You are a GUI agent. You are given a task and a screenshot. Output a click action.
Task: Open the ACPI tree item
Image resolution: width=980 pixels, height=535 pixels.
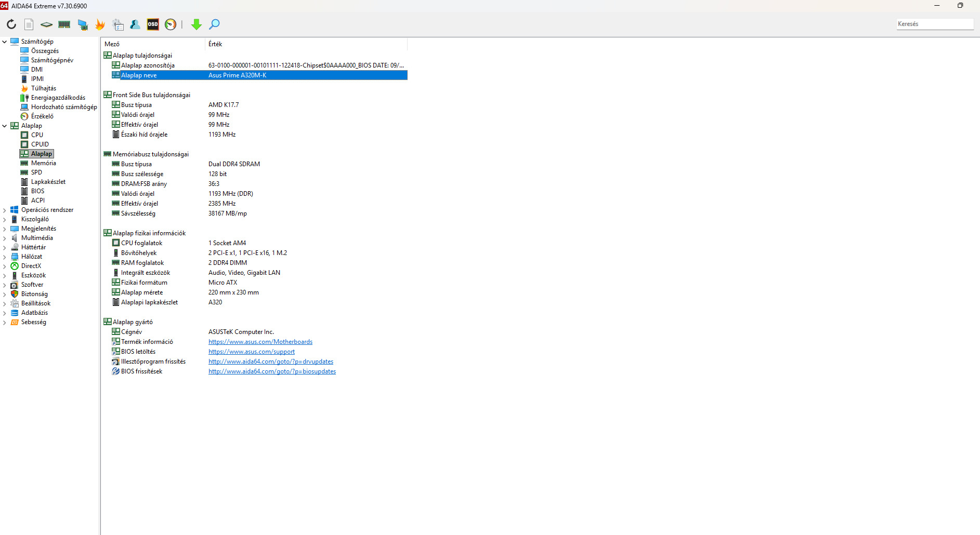(x=38, y=200)
